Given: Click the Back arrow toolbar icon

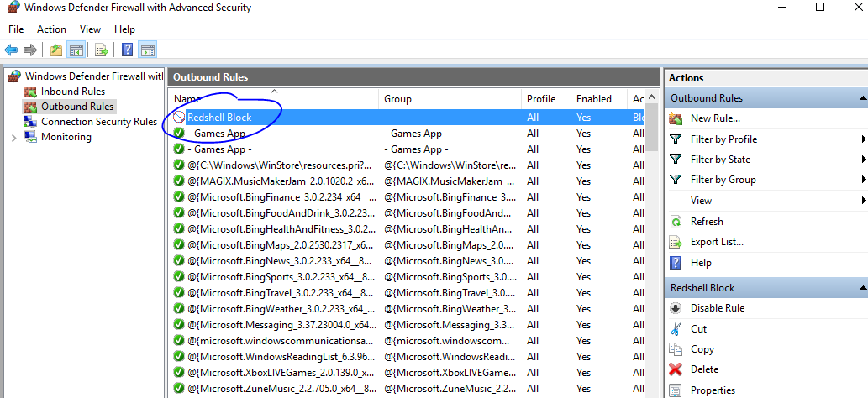Looking at the screenshot, I should point(11,50).
